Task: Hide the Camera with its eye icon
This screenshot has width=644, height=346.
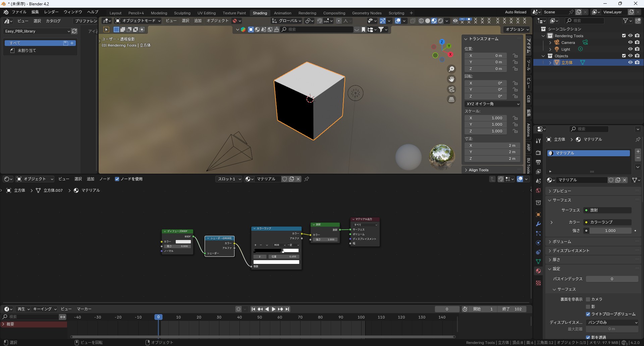Action: tap(630, 43)
